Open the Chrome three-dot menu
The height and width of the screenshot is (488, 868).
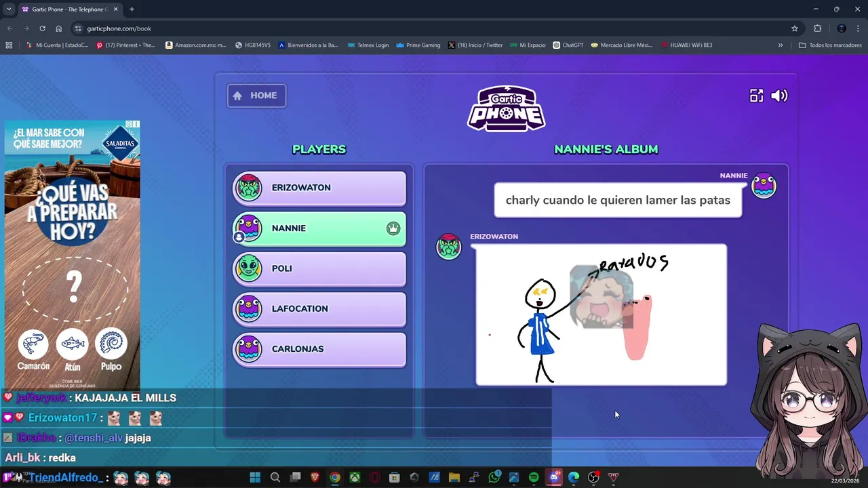[859, 28]
